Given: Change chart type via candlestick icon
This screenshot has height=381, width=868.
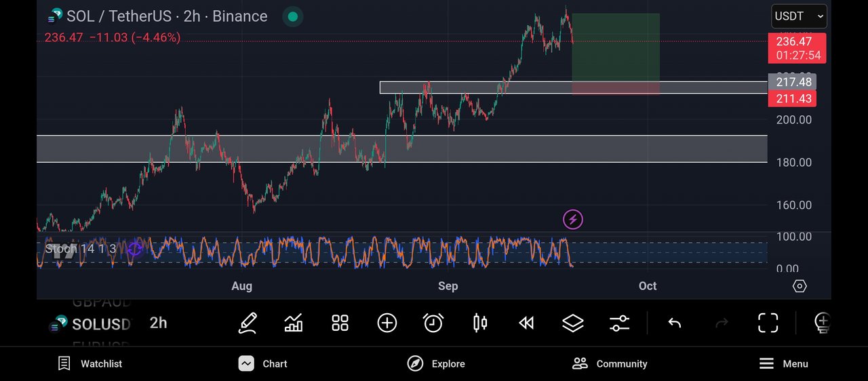Looking at the screenshot, I should (x=480, y=323).
